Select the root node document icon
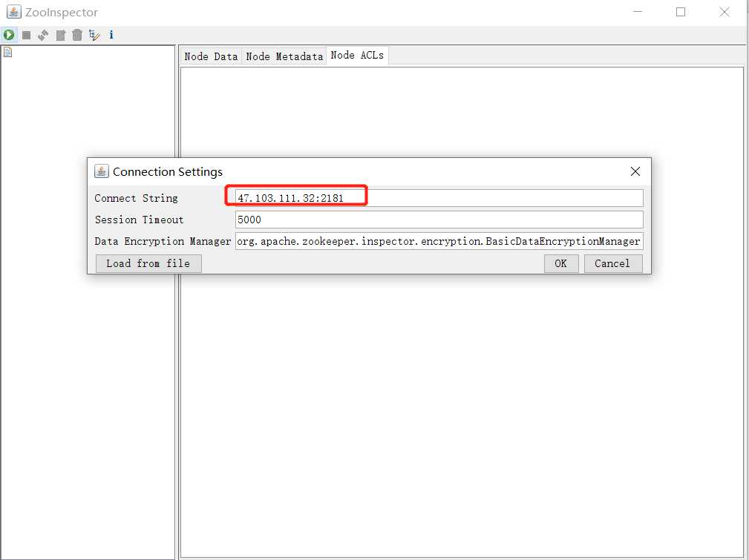 [7, 52]
